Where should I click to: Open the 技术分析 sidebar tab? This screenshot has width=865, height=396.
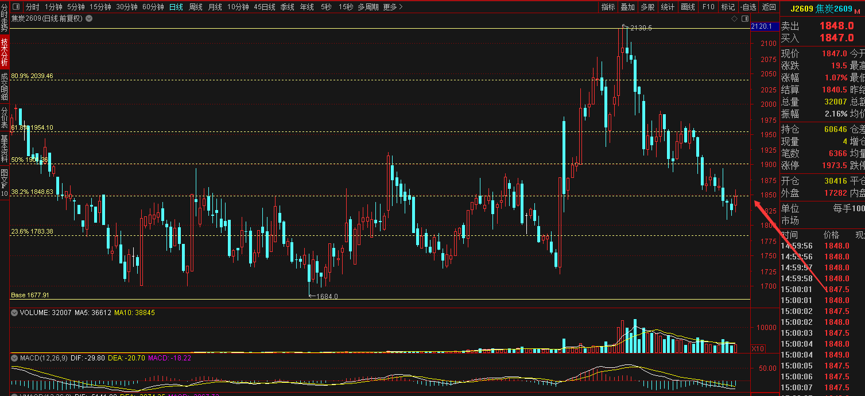(x=4, y=51)
